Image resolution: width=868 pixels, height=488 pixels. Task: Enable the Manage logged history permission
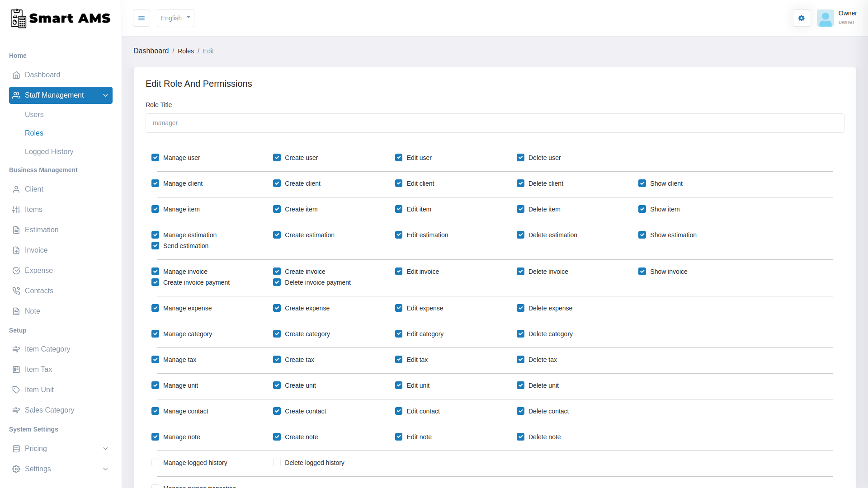(x=155, y=462)
